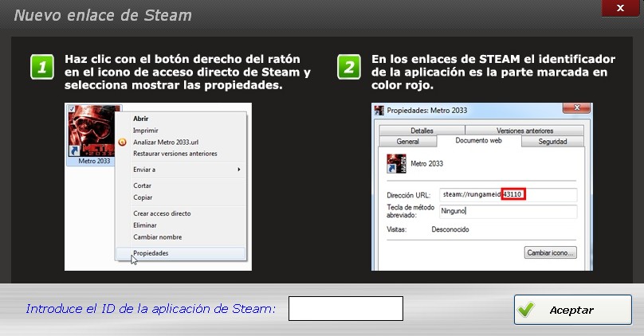
Task: Choose Abrir in the pictured context menu
Action: (x=140, y=119)
